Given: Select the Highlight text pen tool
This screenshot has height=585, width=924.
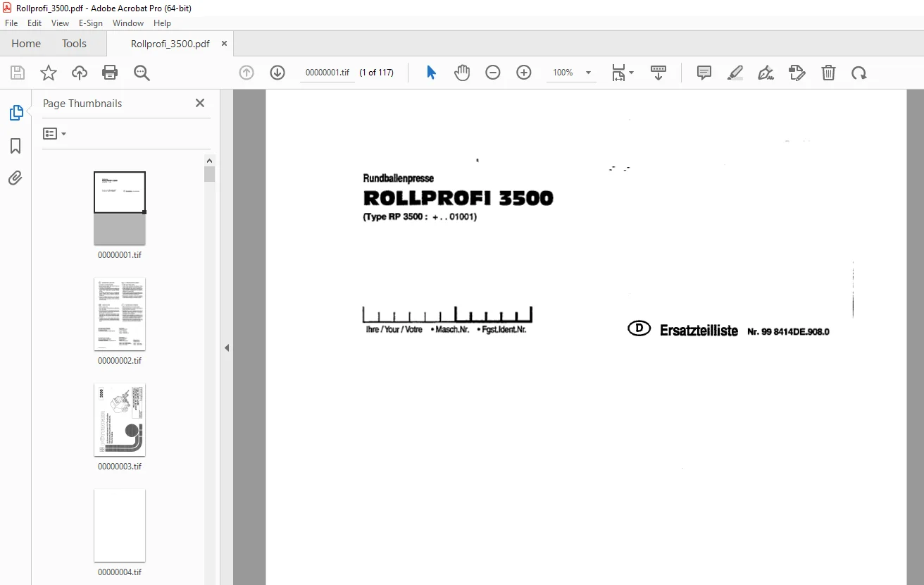Looking at the screenshot, I should pyautogui.click(x=735, y=73).
